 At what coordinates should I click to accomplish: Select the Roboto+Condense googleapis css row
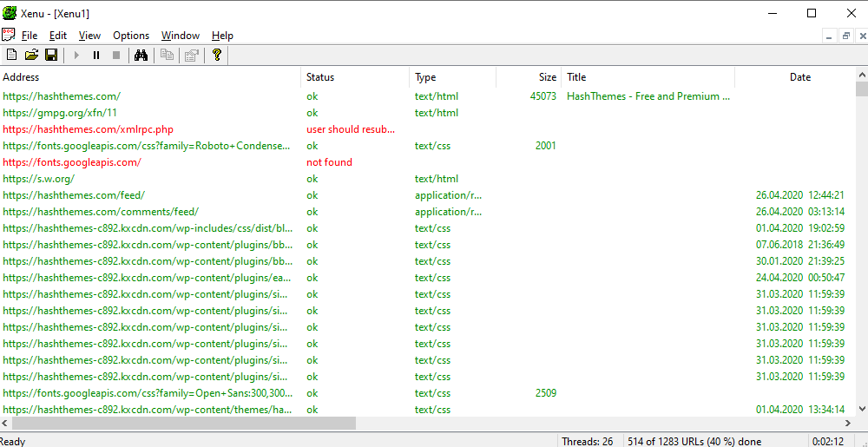point(428,146)
